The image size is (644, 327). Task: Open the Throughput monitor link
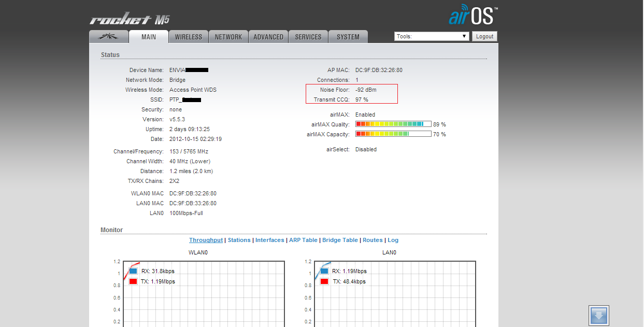[x=206, y=240]
